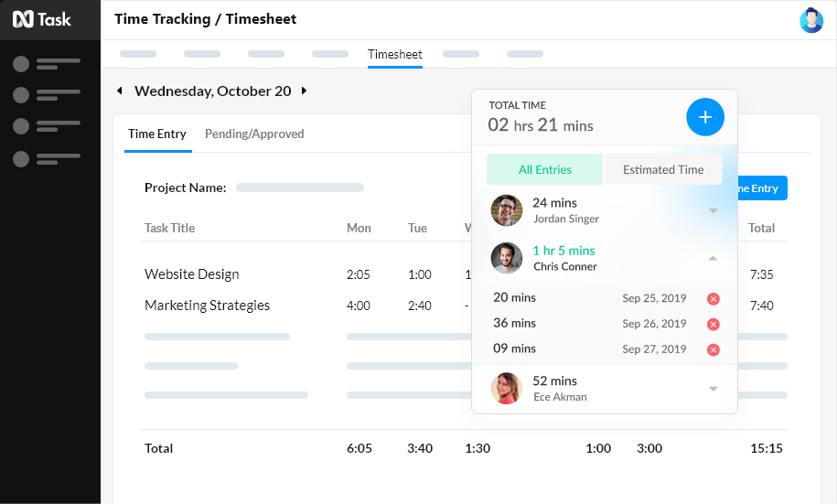Open the Timesheet tab
Image resolution: width=837 pixels, height=504 pixels.
point(395,55)
